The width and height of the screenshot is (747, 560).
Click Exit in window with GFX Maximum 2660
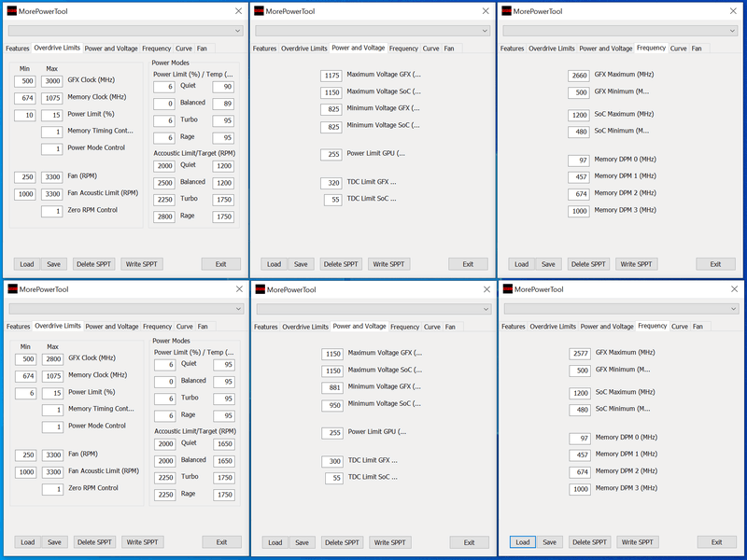[x=715, y=264]
